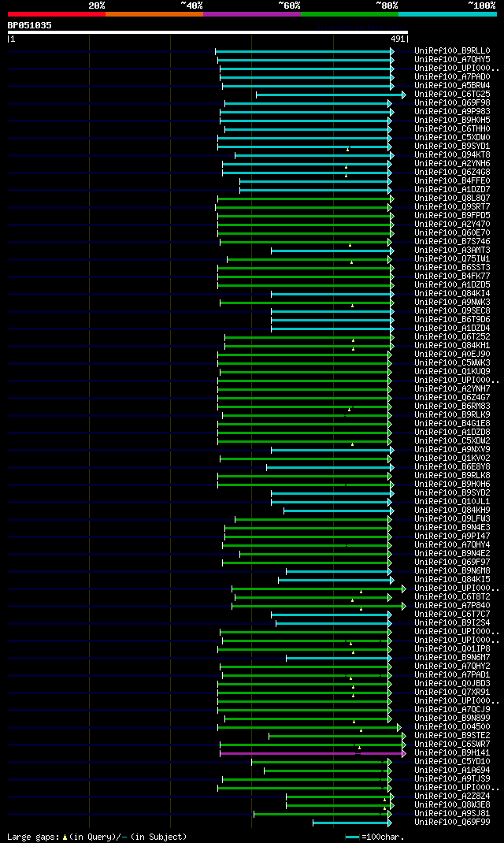The width and height of the screenshot is (504, 843).
Task: Click hit name UniRef100_Q01IP8
Action: (x=452, y=648)
